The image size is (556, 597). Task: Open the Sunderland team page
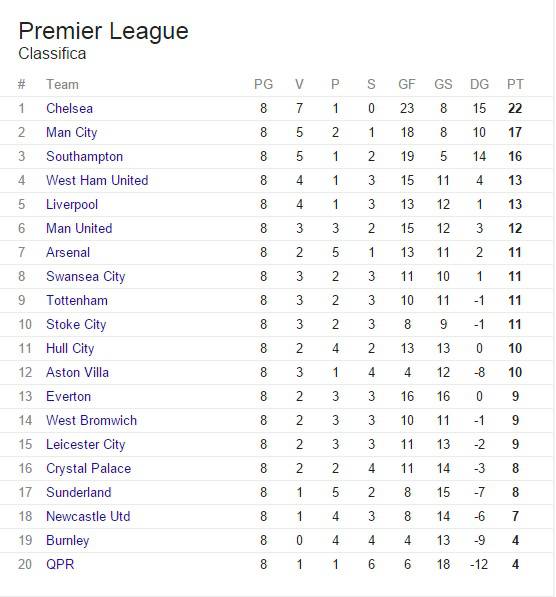[79, 492]
